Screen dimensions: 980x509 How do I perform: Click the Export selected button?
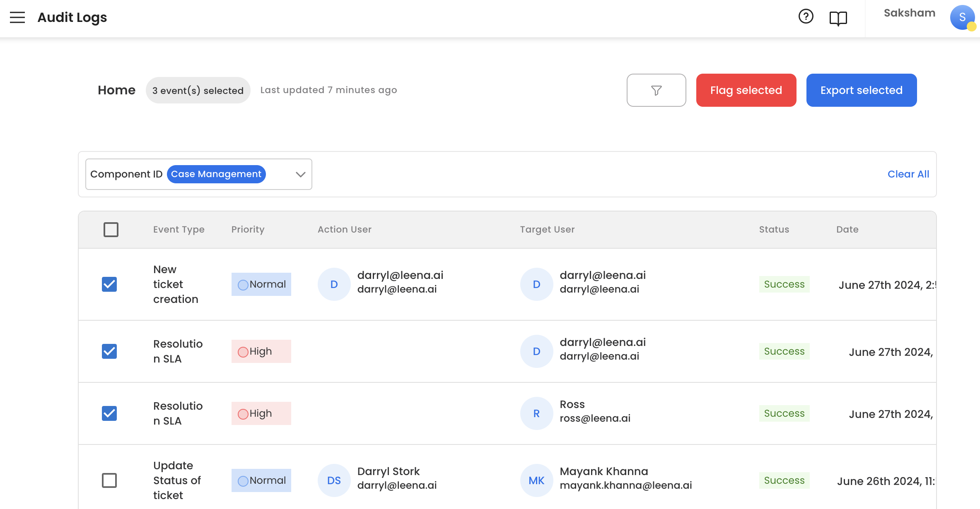click(x=861, y=90)
